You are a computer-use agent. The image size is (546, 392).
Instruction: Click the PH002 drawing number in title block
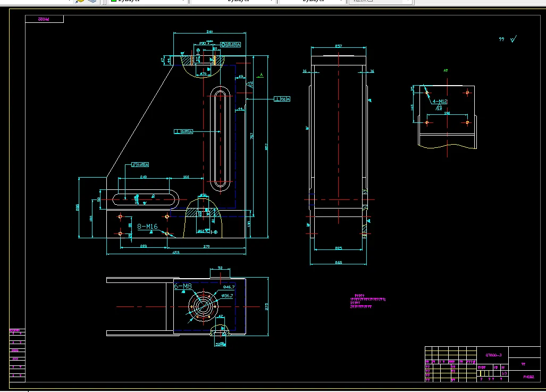[x=528, y=377]
